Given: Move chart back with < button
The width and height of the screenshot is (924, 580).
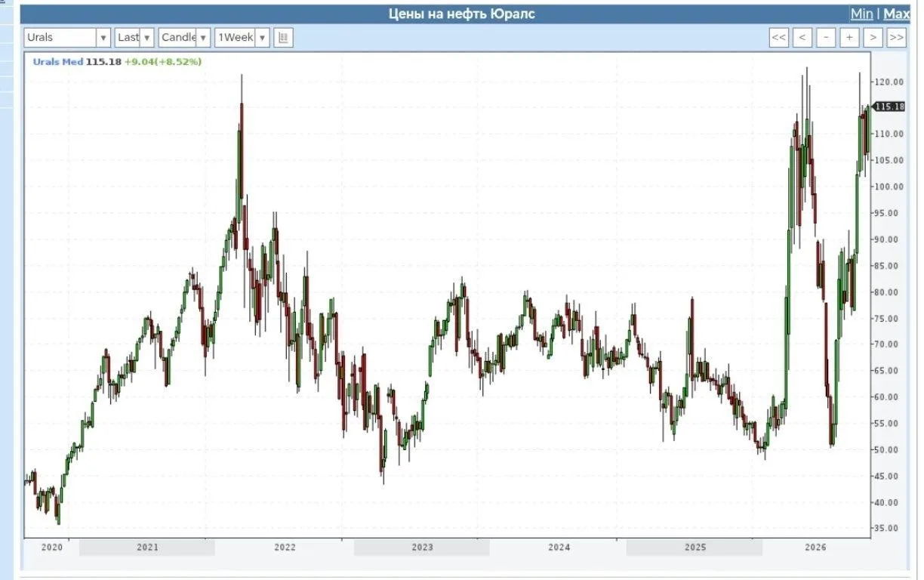Looking at the screenshot, I should (x=802, y=37).
